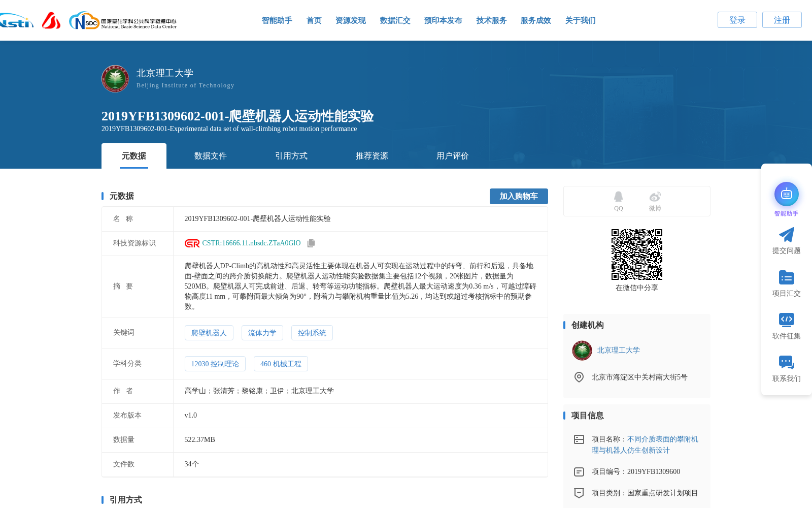Click the project number icon
812x508 pixels.
(579, 472)
